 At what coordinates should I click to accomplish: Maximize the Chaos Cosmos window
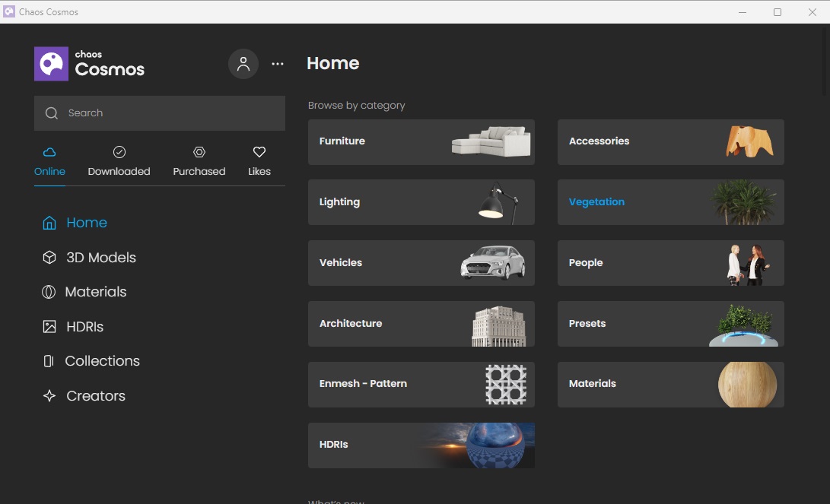[x=778, y=11]
